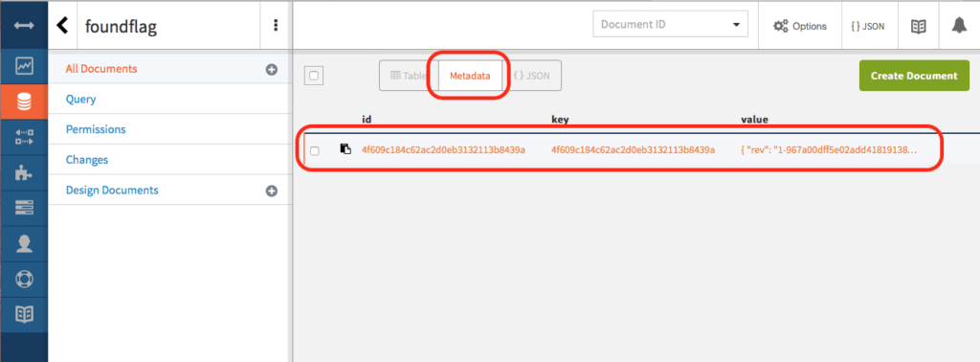Image resolution: width=980 pixels, height=362 pixels.
Task: Open the Permissions section
Action: click(96, 129)
